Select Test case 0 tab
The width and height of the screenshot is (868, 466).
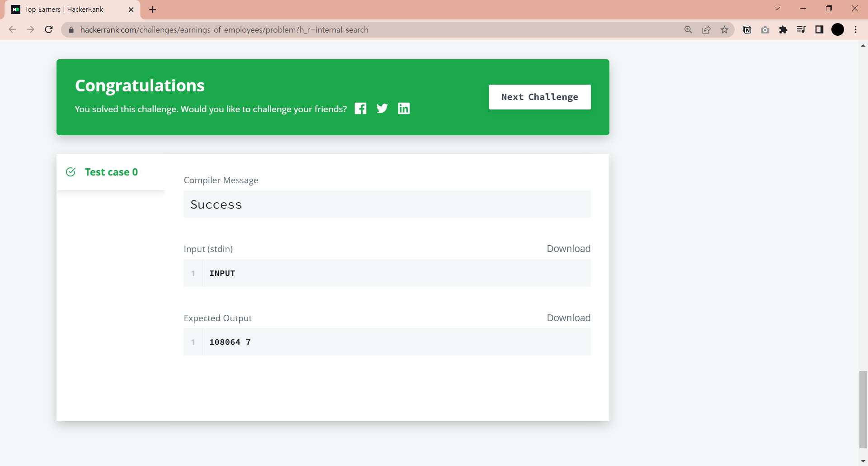(x=111, y=172)
